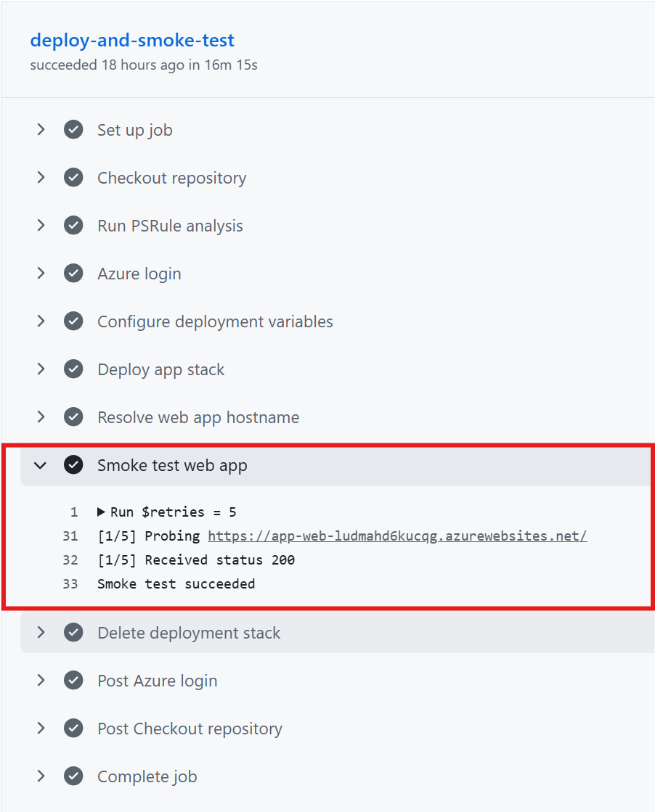Screen dimensions: 655x812
Task: Click the success check icon beside Complete job
Action: click(73, 776)
